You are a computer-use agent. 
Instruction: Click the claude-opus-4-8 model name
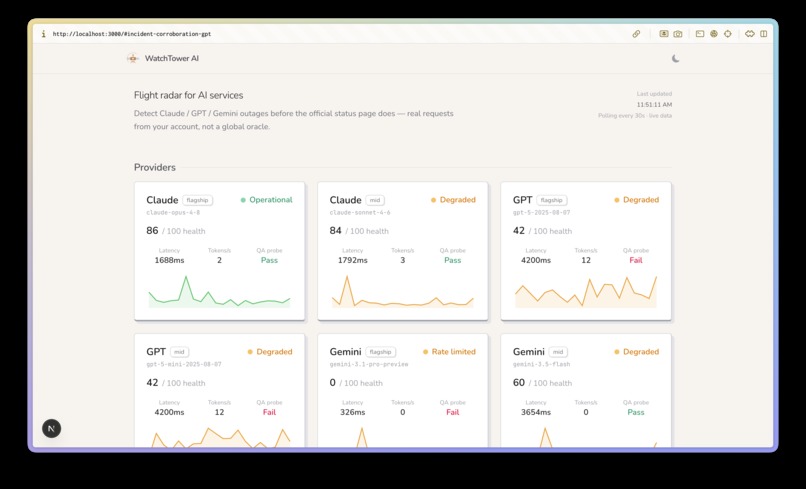pyautogui.click(x=173, y=212)
